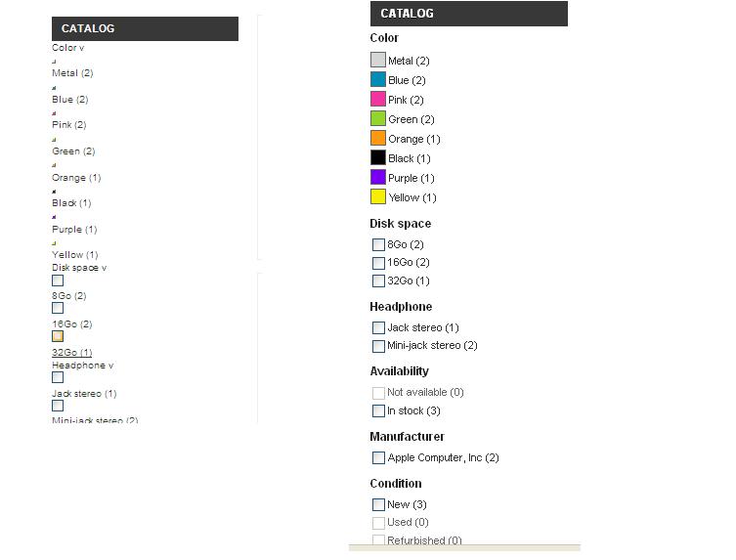The height and width of the screenshot is (560, 736).
Task: Collapse the 'Disk space v' section on left
Action: (79, 268)
